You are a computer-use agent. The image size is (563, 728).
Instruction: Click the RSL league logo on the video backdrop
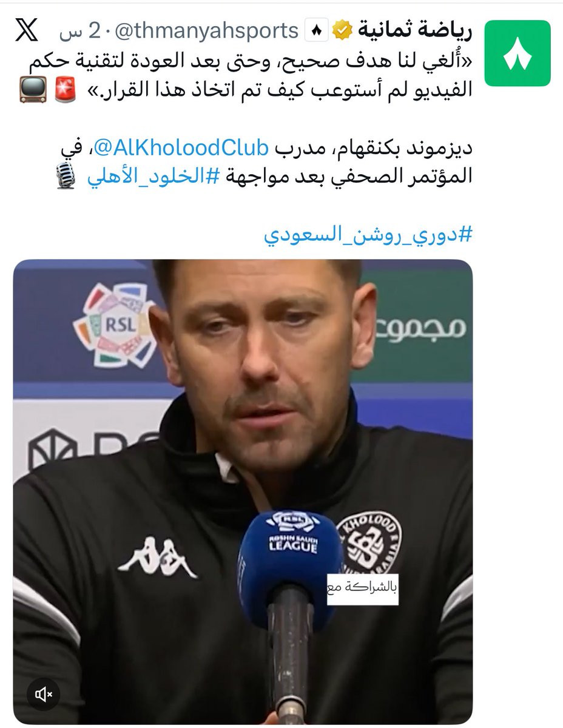coord(116,324)
